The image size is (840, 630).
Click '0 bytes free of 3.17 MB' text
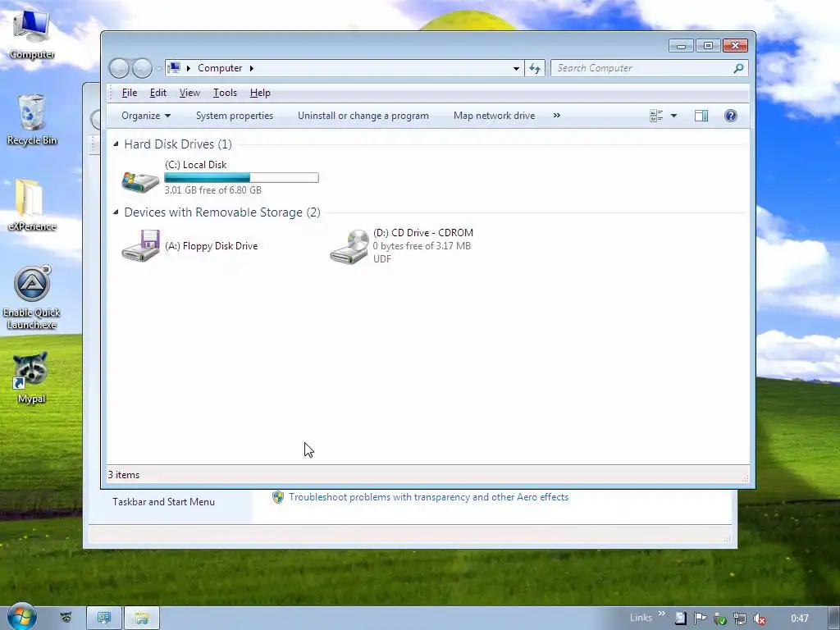pyautogui.click(x=422, y=246)
